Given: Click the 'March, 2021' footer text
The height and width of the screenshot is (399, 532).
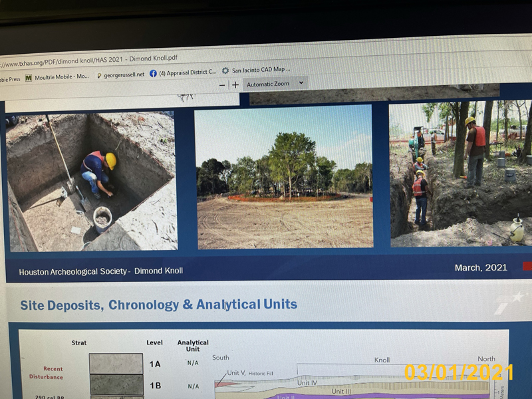Looking at the screenshot, I should click(x=481, y=267).
